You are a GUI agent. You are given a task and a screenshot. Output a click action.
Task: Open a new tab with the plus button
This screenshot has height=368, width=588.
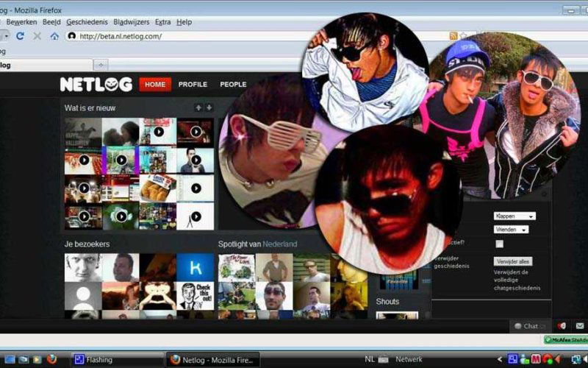[x=101, y=65]
